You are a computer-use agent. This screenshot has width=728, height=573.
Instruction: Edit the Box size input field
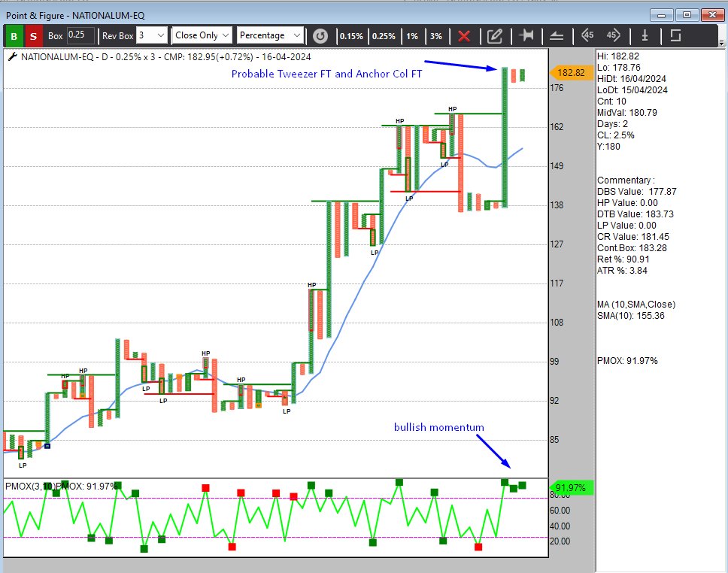point(80,35)
